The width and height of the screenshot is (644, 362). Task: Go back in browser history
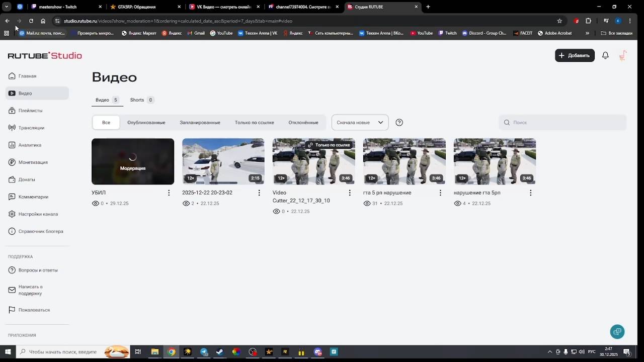7,21
